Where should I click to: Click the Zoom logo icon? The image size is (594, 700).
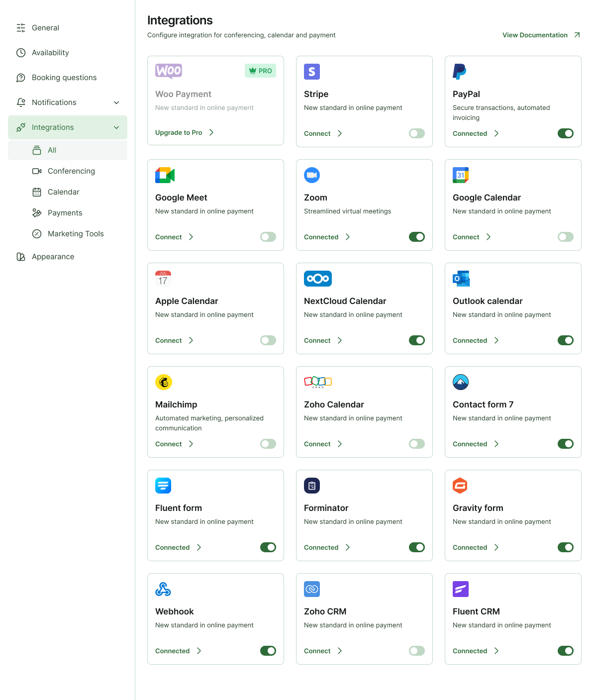click(312, 175)
